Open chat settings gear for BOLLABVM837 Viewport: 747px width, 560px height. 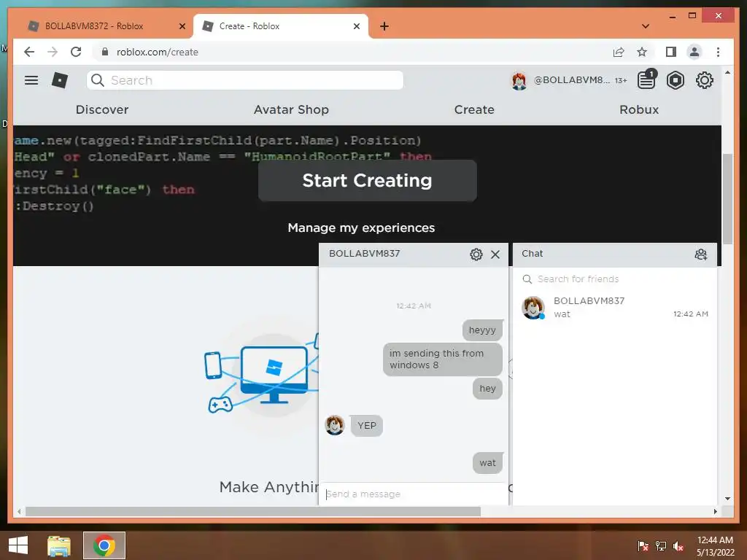pos(476,254)
